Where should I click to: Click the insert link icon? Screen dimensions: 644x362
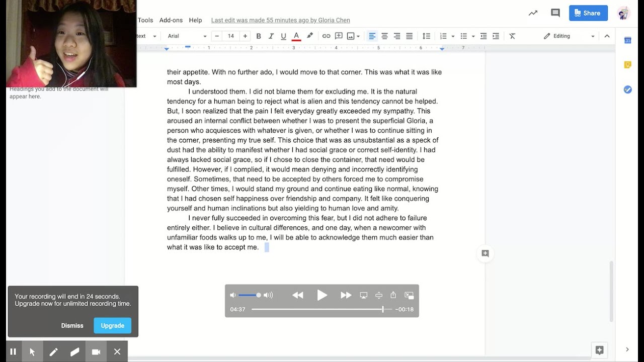pyautogui.click(x=326, y=36)
